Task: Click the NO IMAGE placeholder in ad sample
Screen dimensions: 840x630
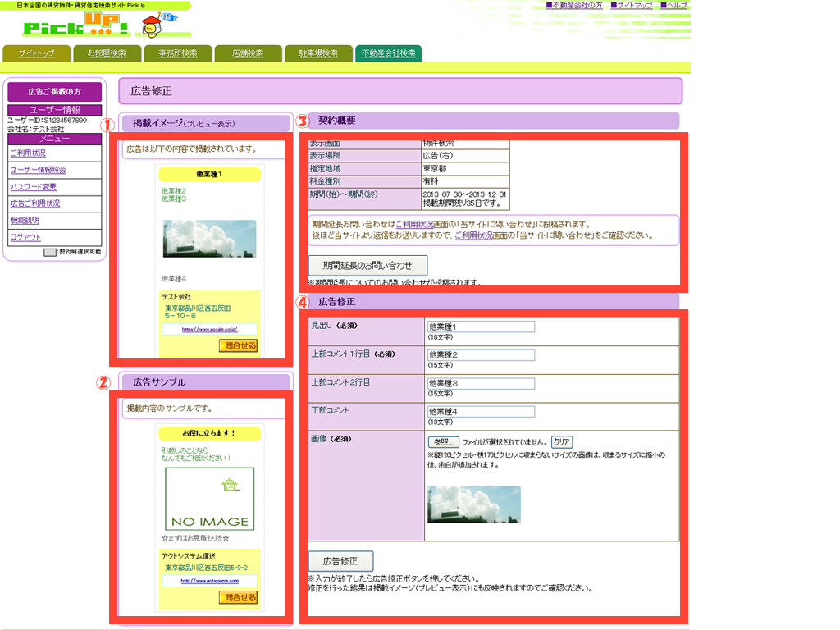Action: [x=209, y=499]
